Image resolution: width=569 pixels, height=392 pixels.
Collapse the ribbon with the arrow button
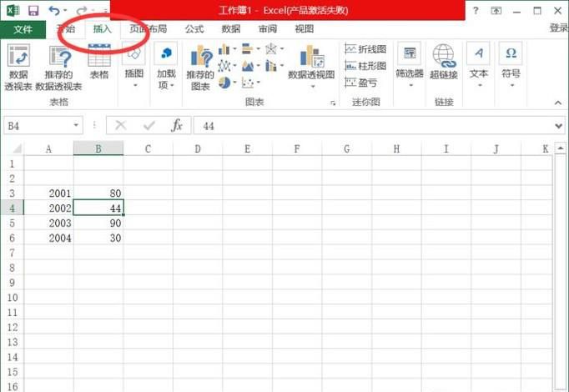click(558, 102)
